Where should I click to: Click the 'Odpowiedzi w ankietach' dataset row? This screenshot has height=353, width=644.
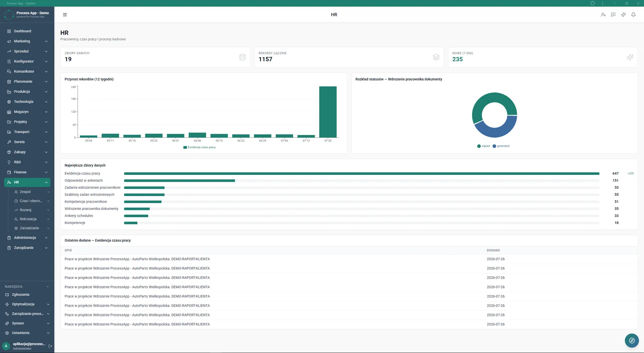[349, 181]
